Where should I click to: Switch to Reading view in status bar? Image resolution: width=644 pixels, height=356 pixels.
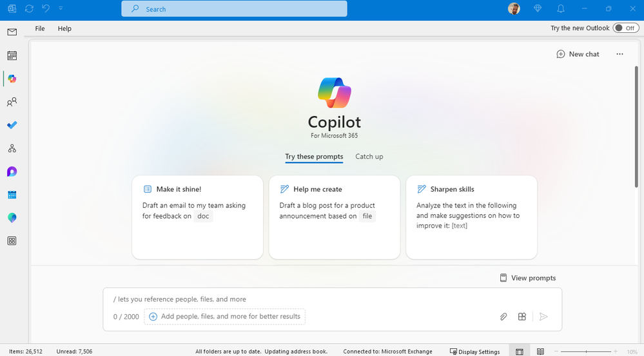(x=540, y=351)
